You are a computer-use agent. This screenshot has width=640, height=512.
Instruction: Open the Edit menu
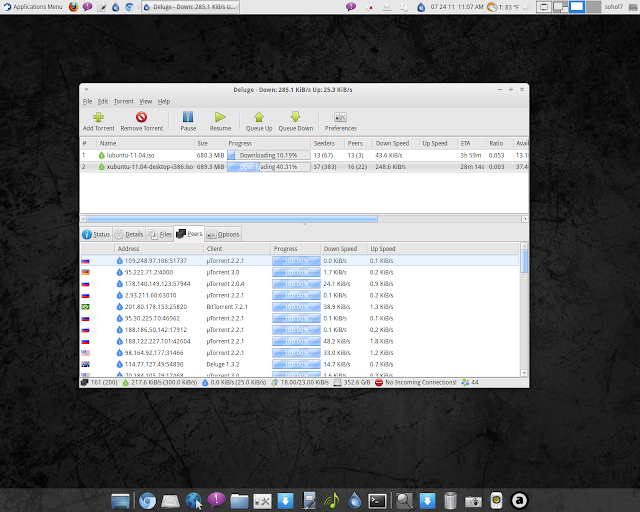(x=103, y=101)
